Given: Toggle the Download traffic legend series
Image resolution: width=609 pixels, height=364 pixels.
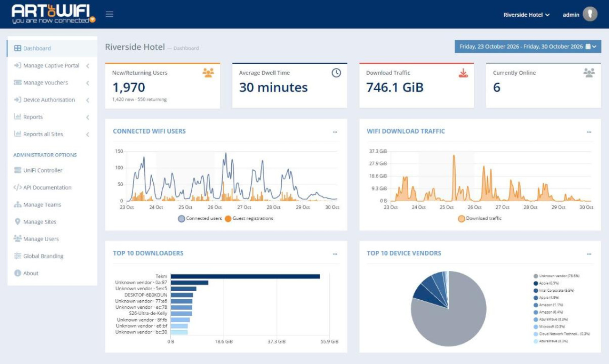Looking at the screenshot, I should tap(480, 218).
